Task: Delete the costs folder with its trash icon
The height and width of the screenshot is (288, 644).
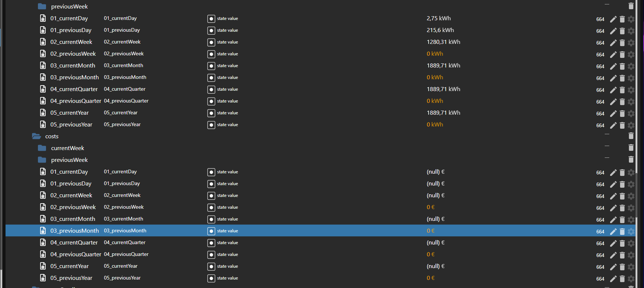Action: pyautogui.click(x=631, y=136)
